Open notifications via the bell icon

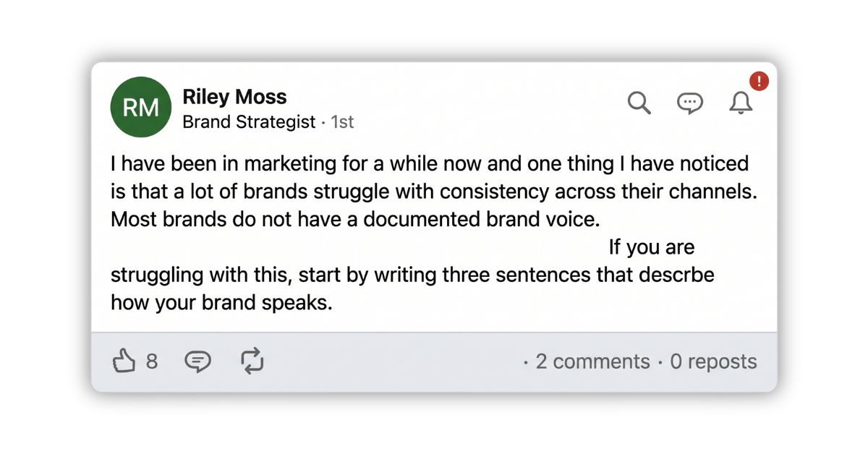pyautogui.click(x=740, y=103)
